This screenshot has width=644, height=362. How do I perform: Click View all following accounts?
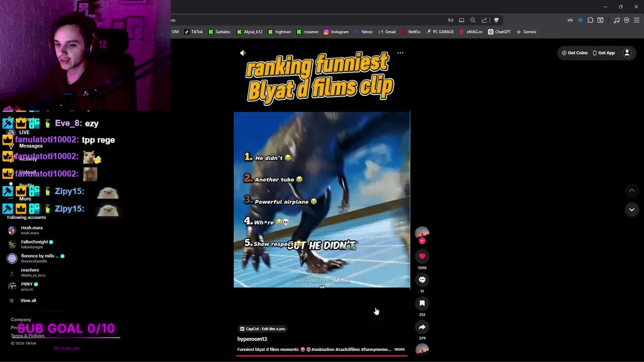(x=23, y=301)
